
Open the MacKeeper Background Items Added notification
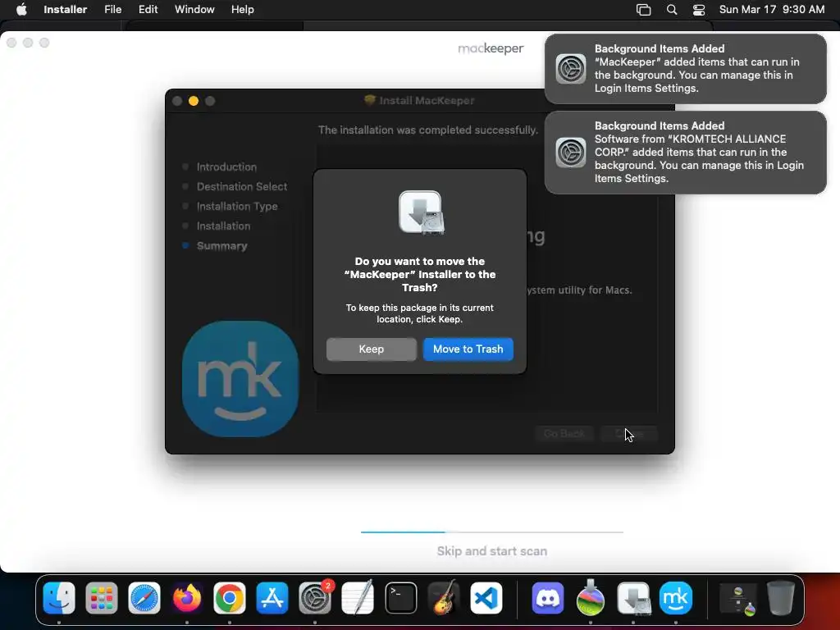tap(685, 69)
